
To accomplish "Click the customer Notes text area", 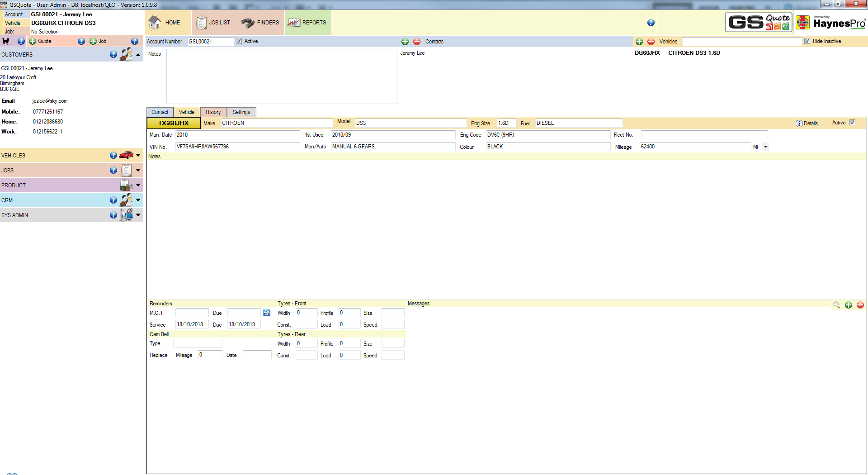I will point(282,76).
